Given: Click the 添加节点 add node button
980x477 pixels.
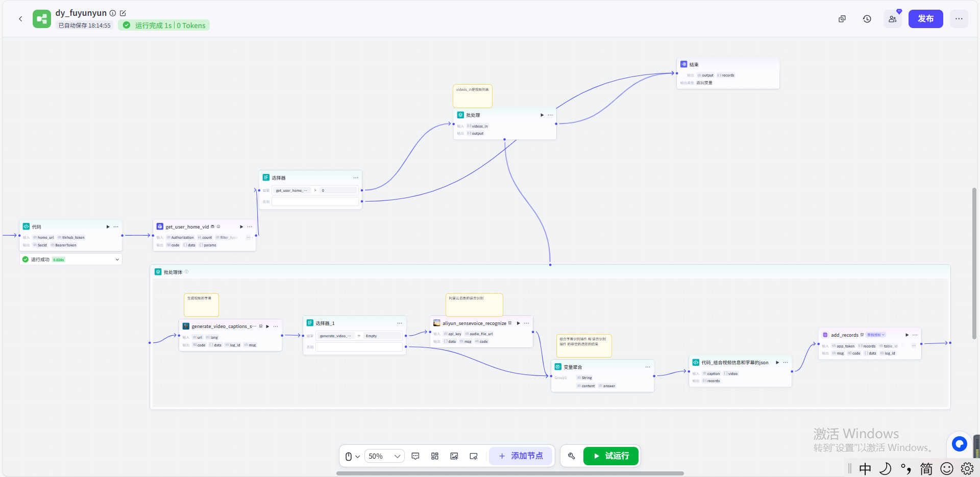Looking at the screenshot, I should (521, 456).
